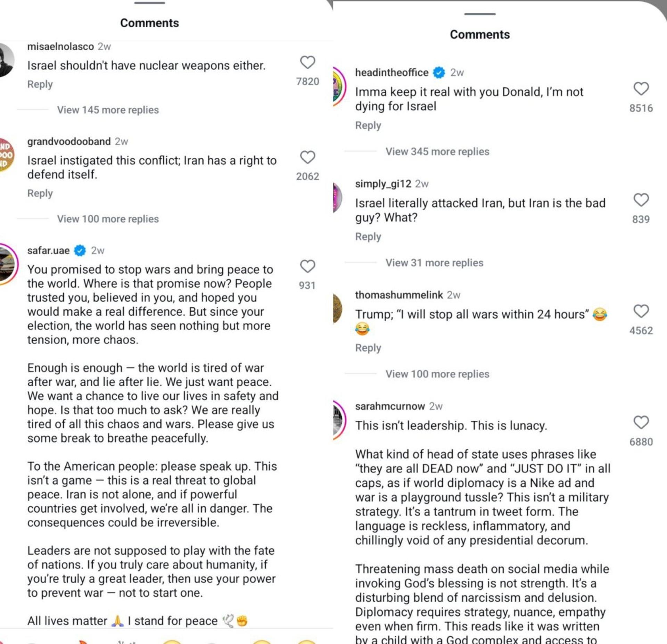Reply to headintheoffice's comment
Viewport: 667px width, 644px height.
click(x=368, y=125)
